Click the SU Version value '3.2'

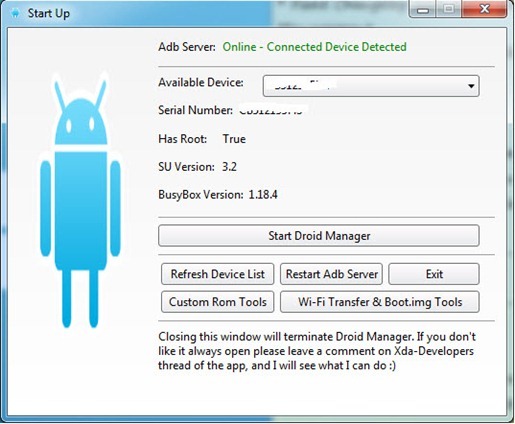[229, 167]
